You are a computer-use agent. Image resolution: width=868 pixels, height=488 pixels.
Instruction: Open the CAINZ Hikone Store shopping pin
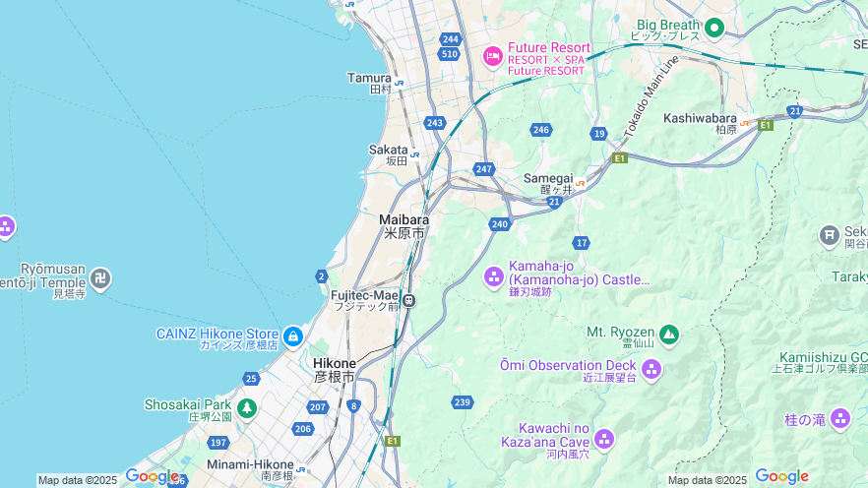click(x=293, y=336)
